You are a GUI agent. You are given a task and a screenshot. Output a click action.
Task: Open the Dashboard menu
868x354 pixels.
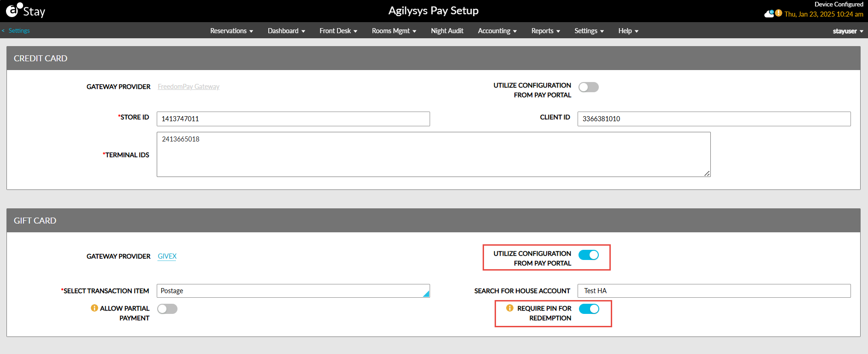[286, 31]
